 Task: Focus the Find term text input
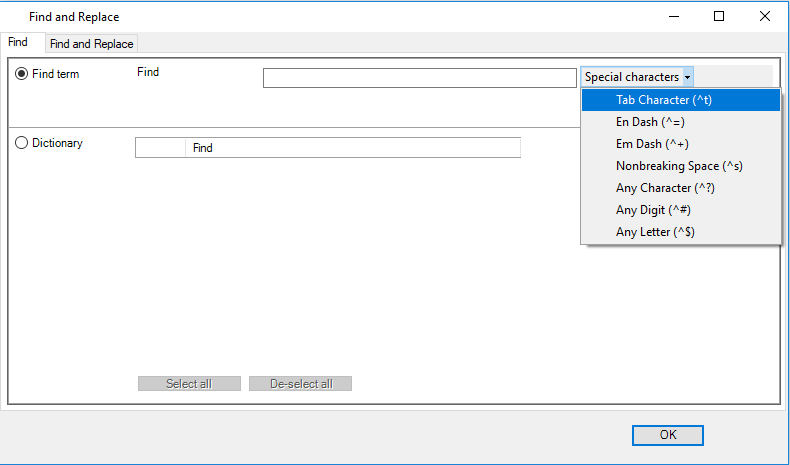(x=419, y=78)
